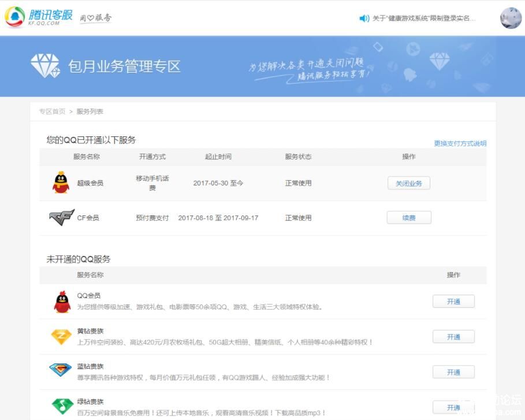Click the 黄钻贵族 yellow diamond icon
Image resolution: width=525 pixels, height=420 pixels.
coord(61,337)
